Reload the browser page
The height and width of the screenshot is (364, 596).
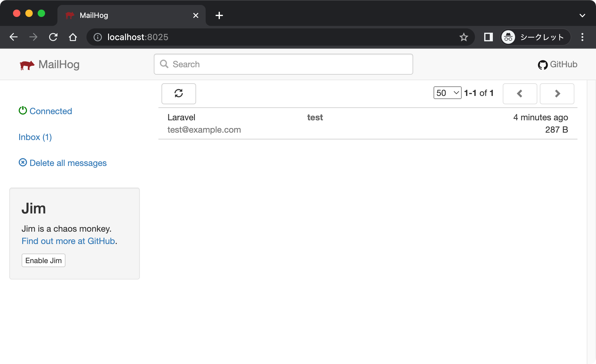pyautogui.click(x=53, y=37)
